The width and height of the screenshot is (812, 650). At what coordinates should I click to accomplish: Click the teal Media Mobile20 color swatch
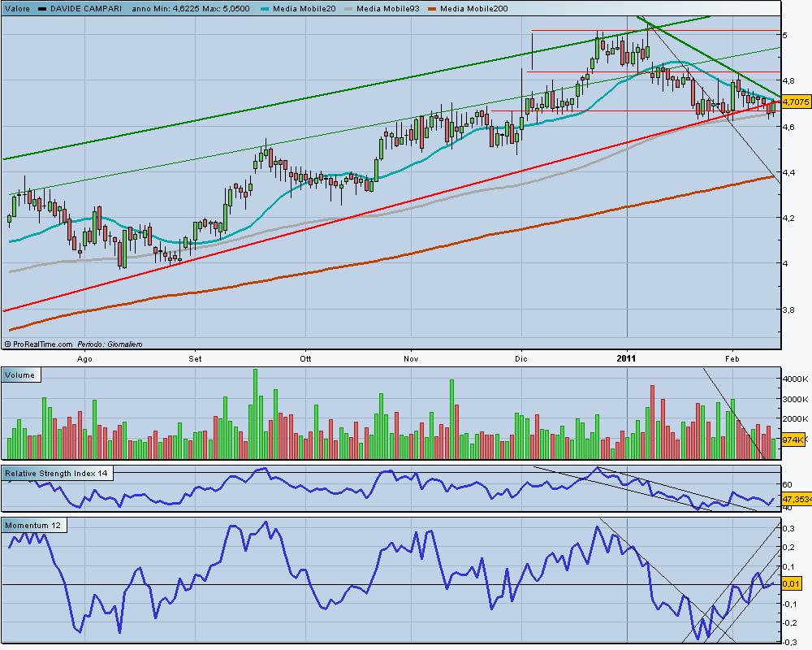pyautogui.click(x=265, y=9)
